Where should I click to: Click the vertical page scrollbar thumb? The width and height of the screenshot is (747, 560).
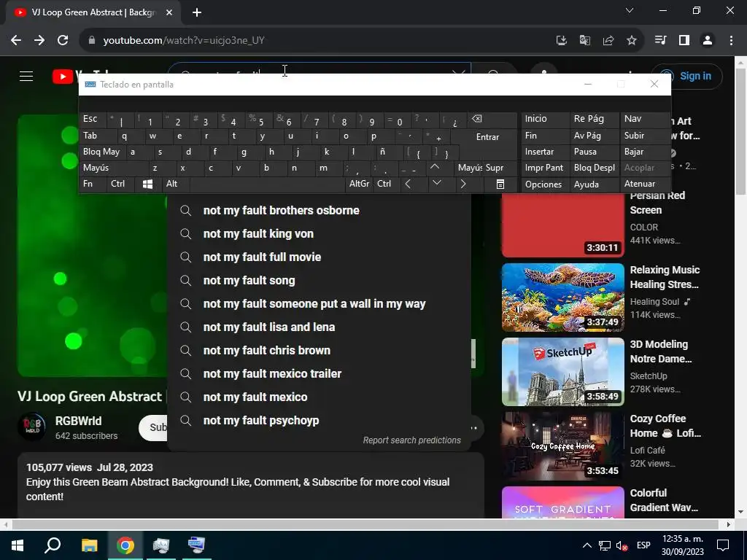pos(741,131)
